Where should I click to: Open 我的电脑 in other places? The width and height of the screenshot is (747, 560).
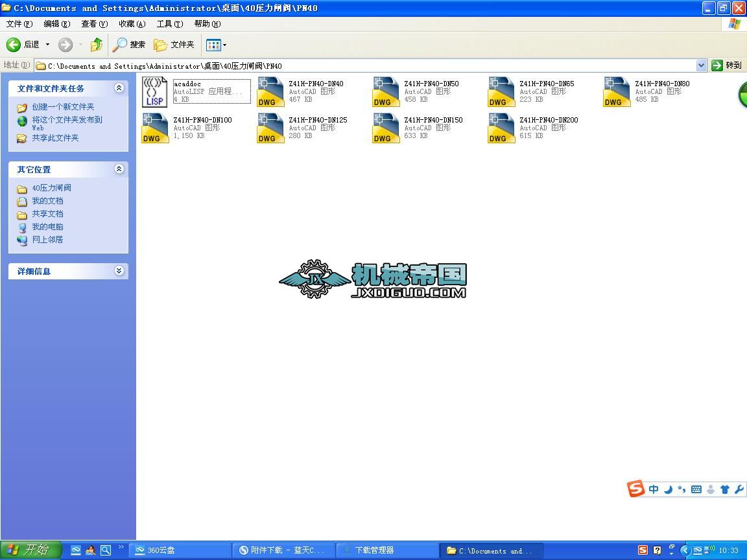tap(47, 227)
